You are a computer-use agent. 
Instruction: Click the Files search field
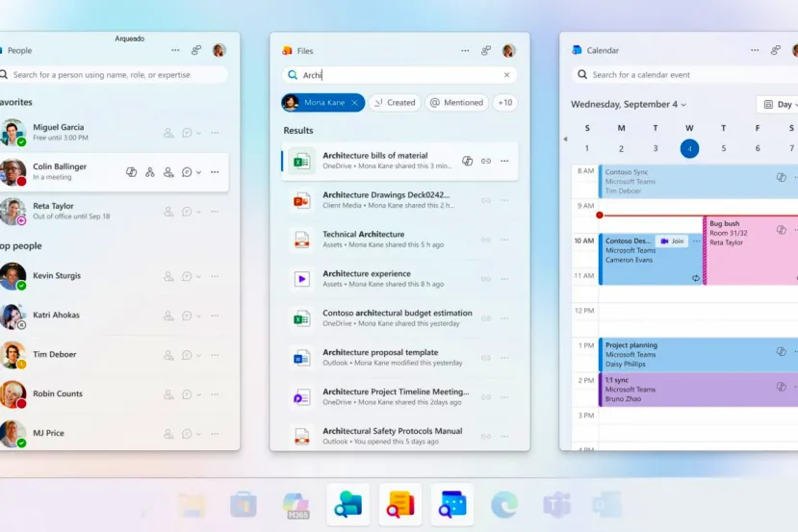click(399, 75)
